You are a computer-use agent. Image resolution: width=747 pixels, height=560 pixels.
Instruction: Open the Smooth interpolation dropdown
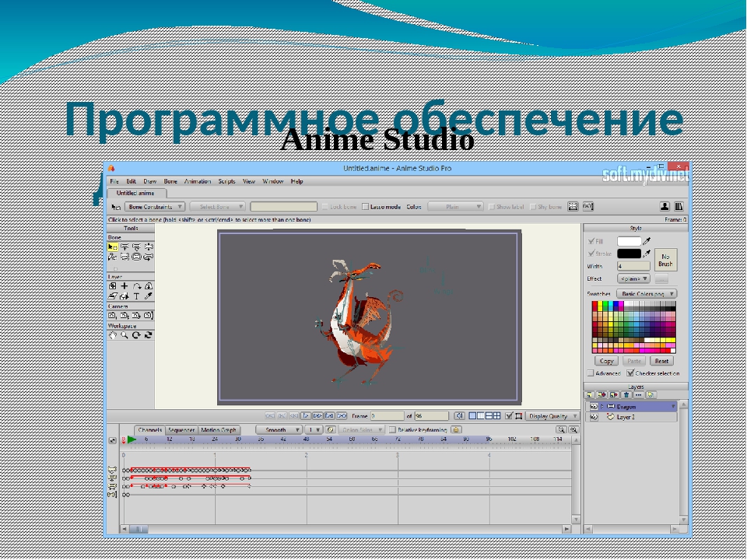tap(279, 429)
